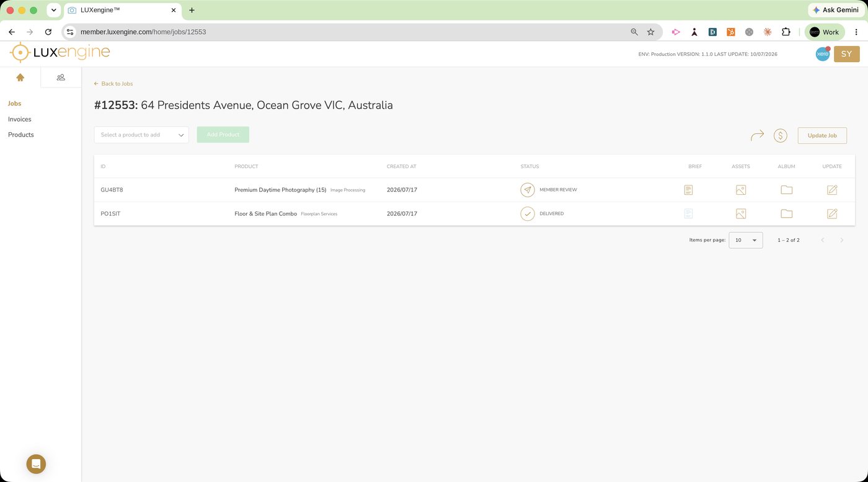Select the LUXengine browser tab
This screenshot has width=868, height=482.
[122, 10]
